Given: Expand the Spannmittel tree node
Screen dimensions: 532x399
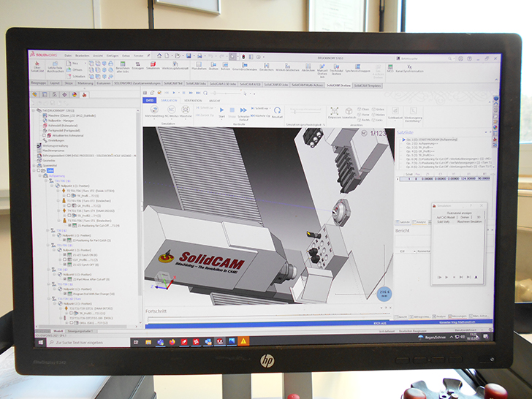Looking at the screenshot, I should click(x=34, y=166).
